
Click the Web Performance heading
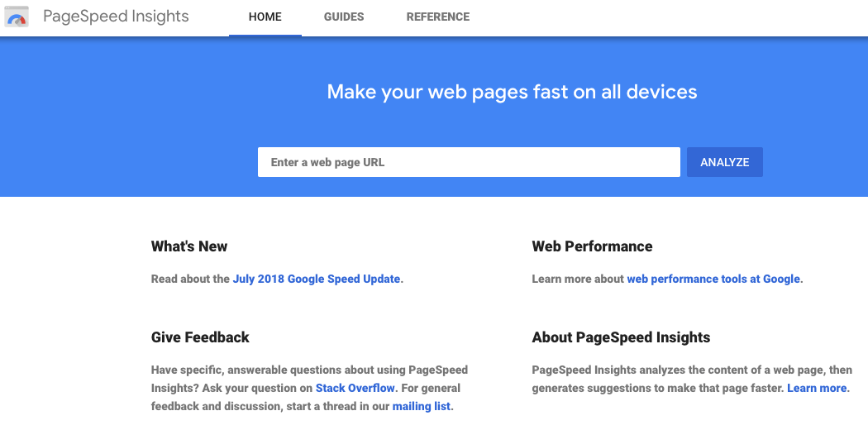[592, 246]
